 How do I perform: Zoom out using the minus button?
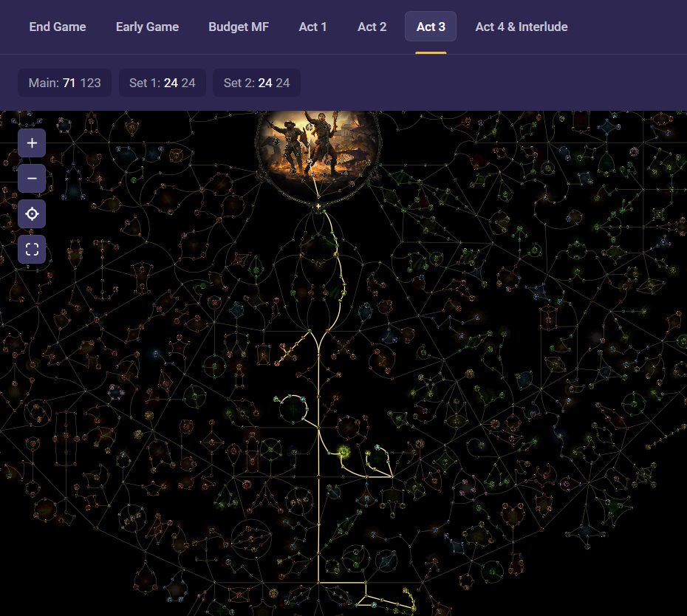[x=32, y=179]
